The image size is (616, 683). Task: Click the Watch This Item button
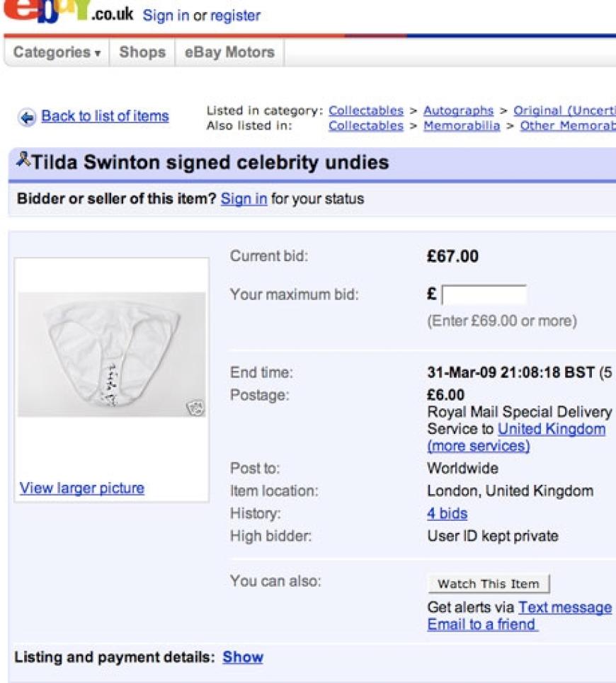[489, 584]
